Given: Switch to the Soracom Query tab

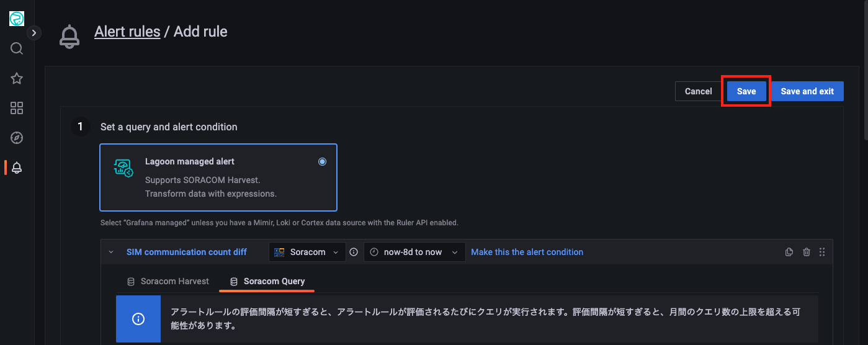Looking at the screenshot, I should tap(267, 281).
